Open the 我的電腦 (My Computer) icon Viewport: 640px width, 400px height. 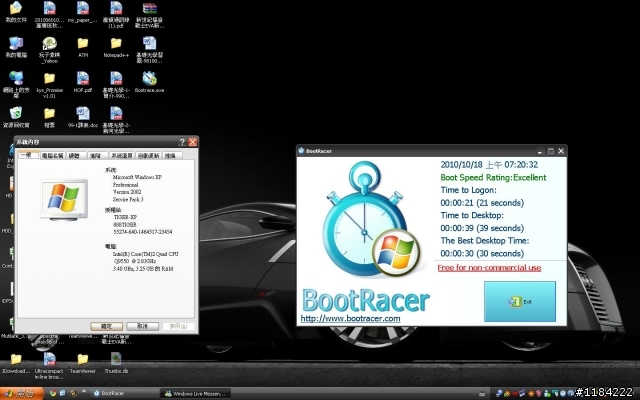point(16,47)
